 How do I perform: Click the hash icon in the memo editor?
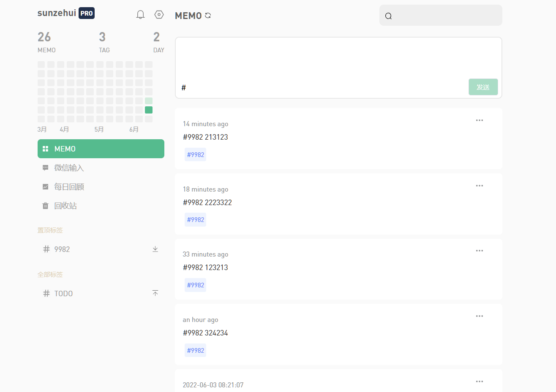coord(184,87)
